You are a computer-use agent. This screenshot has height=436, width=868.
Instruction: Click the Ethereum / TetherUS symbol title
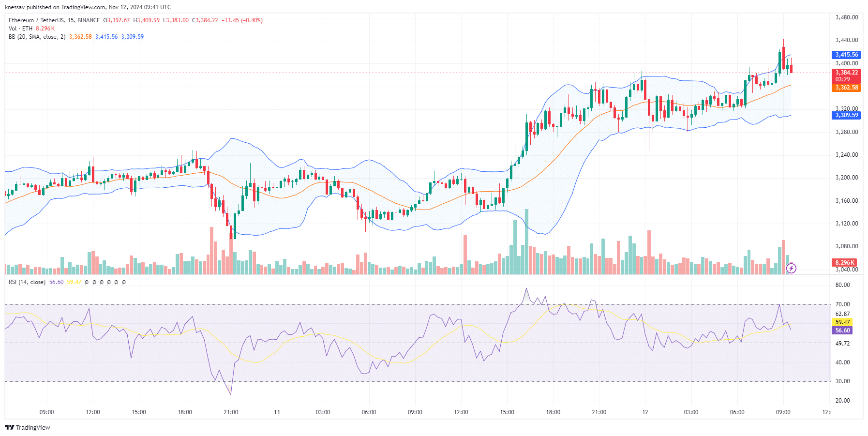[x=54, y=20]
